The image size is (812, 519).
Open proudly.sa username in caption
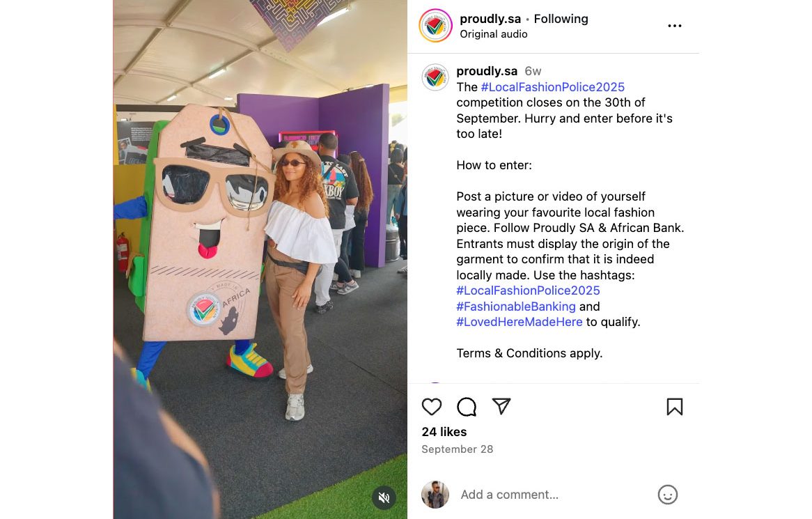point(487,71)
